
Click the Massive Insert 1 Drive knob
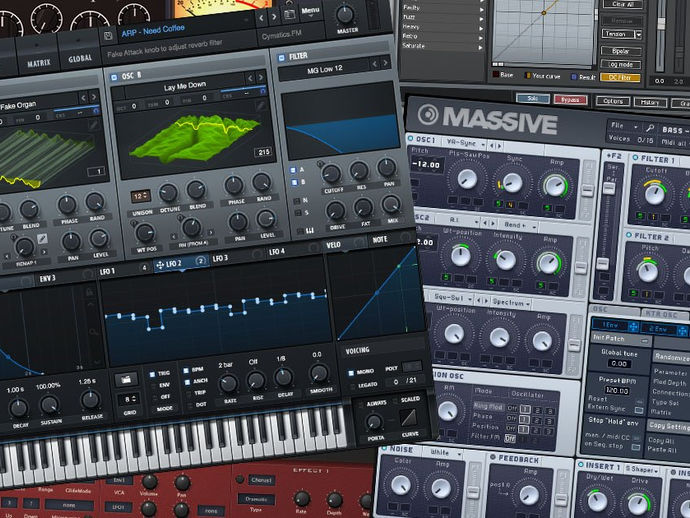coord(637,505)
